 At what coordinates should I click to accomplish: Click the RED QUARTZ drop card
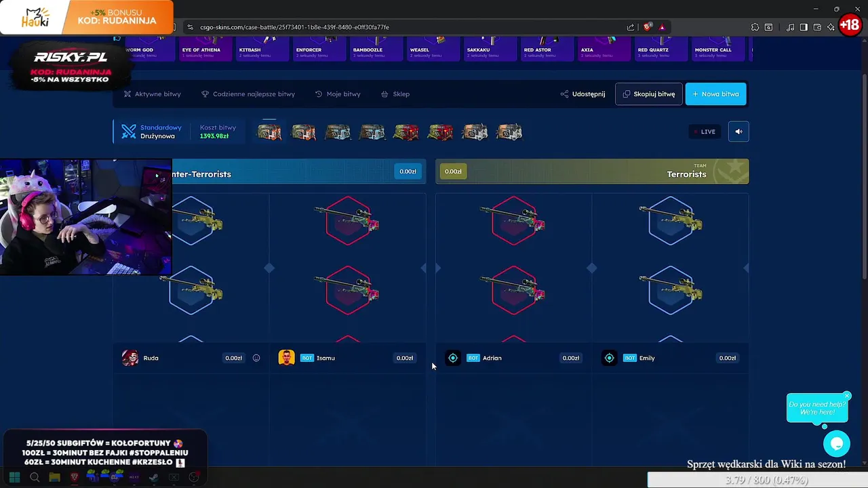[x=663, y=49]
